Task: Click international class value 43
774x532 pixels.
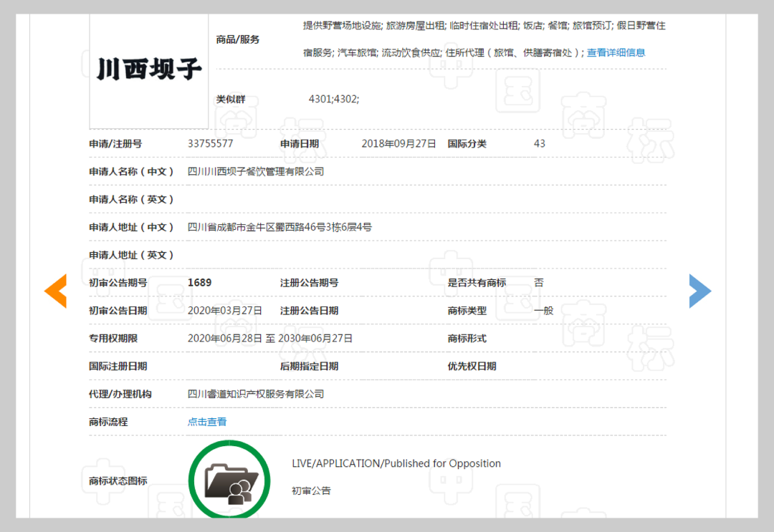Action: 540,144
